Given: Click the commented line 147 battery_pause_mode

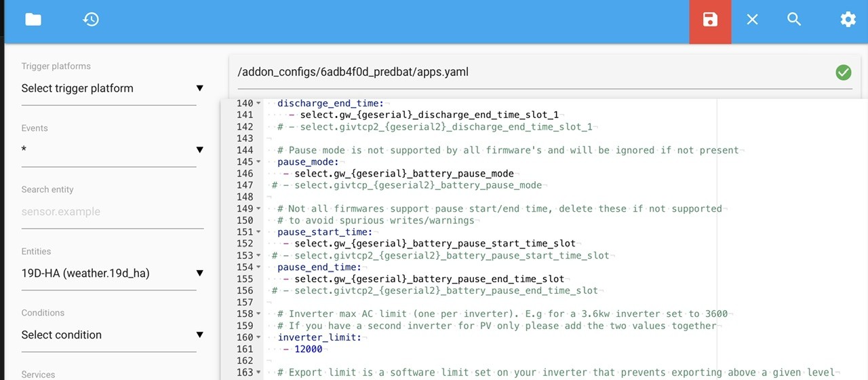Looking at the screenshot, I should pos(407,185).
